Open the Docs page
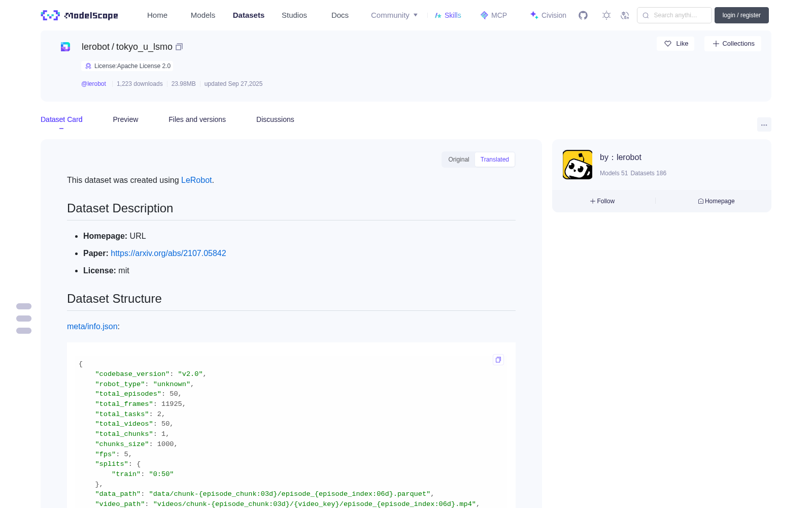The height and width of the screenshot is (508, 812). click(x=340, y=15)
